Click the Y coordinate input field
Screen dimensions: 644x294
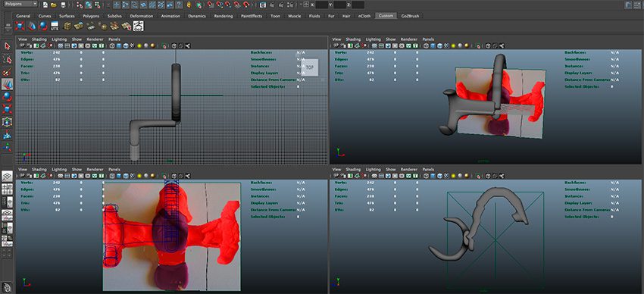[x=339, y=5]
